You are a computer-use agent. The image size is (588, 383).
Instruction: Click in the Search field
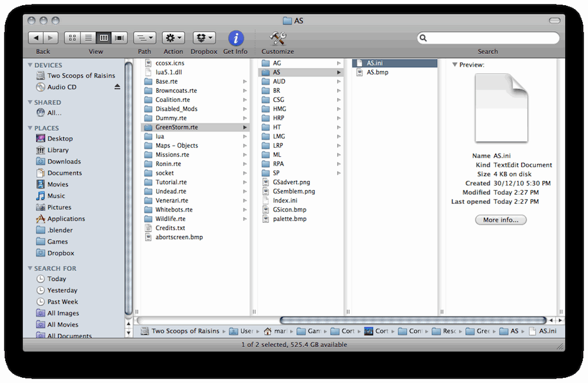[490, 39]
